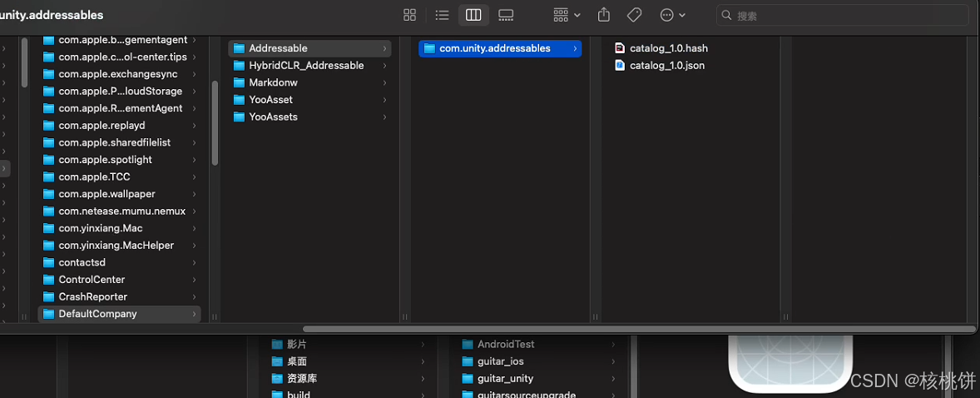
Task: Switch Finder to icon grid view
Action: (x=410, y=15)
